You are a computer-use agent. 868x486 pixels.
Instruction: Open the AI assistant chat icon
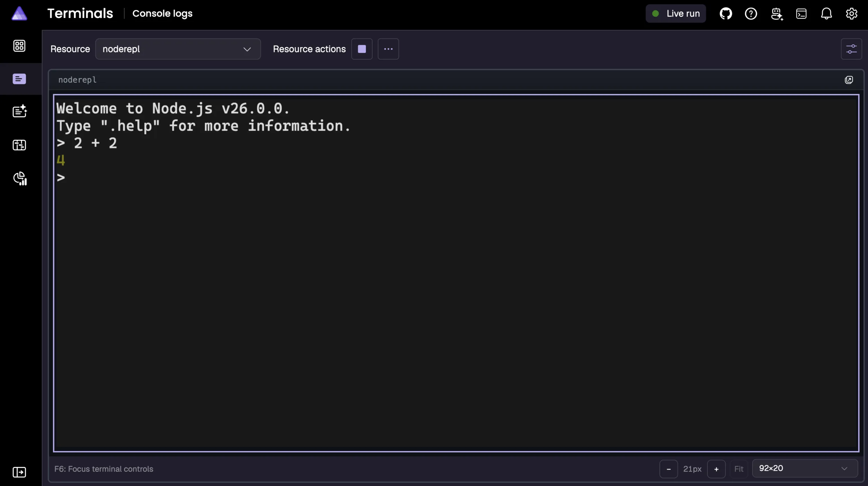pyautogui.click(x=777, y=14)
